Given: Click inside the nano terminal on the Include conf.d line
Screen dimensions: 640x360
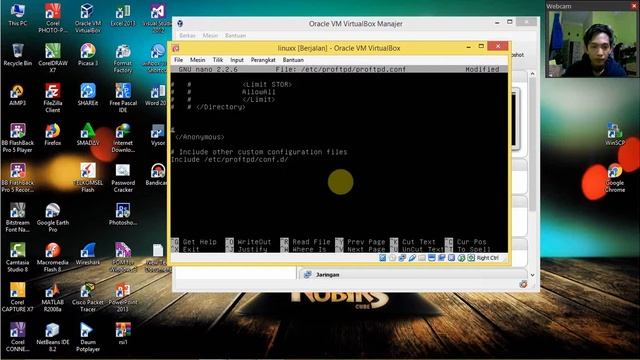Looking at the screenshot, I should point(230,160).
